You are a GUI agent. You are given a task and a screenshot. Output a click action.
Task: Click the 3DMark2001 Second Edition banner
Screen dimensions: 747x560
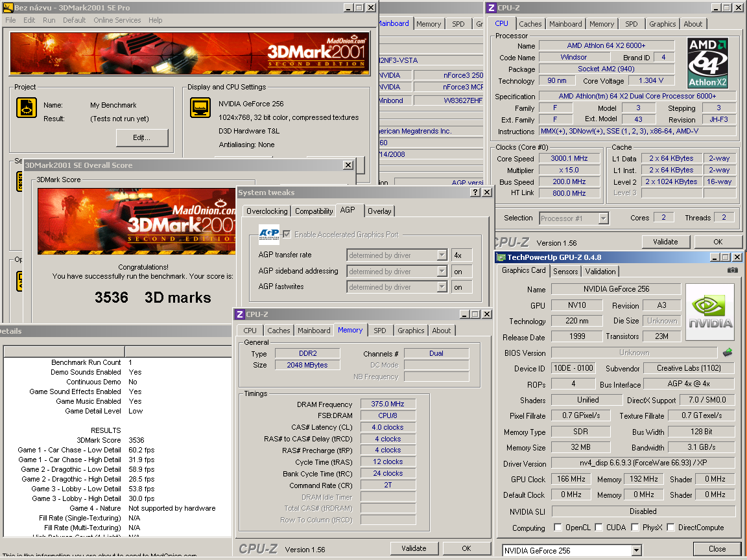coord(189,53)
